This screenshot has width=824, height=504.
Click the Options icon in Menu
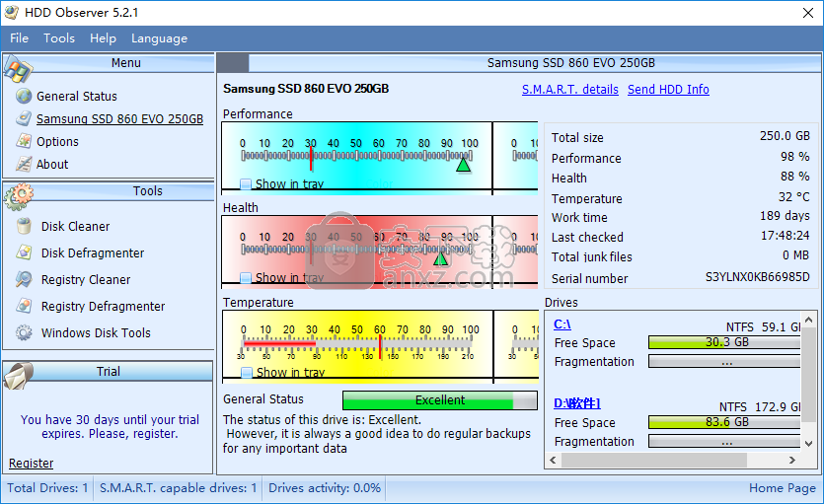pos(24,141)
